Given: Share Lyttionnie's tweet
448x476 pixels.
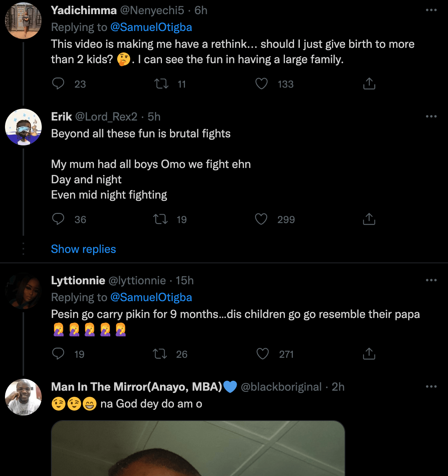Looking at the screenshot, I should click(x=369, y=354).
